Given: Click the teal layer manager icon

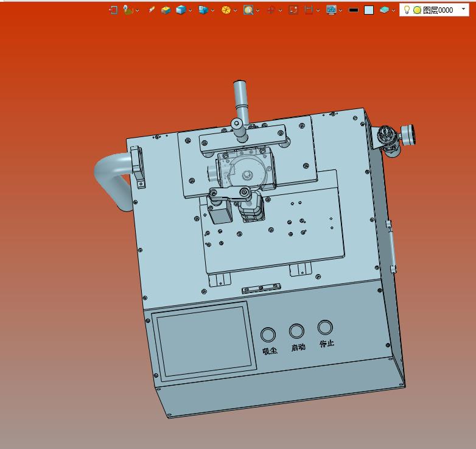Looking at the screenshot, I should coord(384,10).
